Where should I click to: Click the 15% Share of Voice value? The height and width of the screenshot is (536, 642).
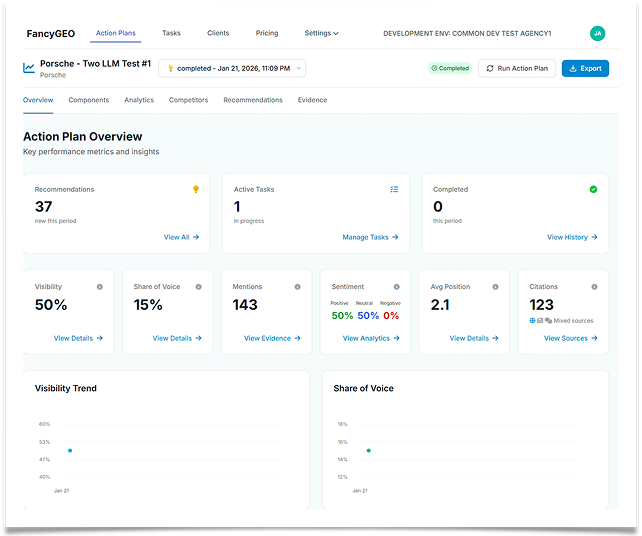pos(148,305)
